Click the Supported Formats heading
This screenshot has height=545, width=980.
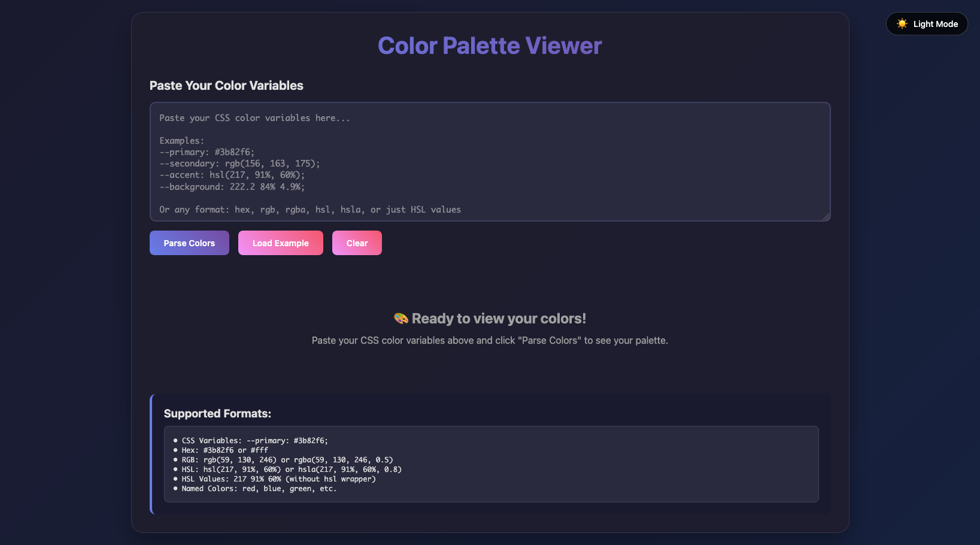click(217, 414)
